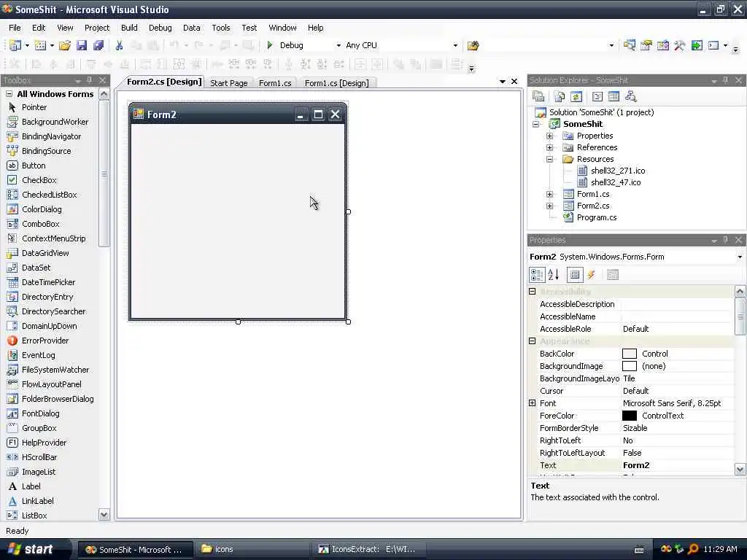
Task: Click Properties icon in Solution Explorer toolbar
Action: point(538,97)
